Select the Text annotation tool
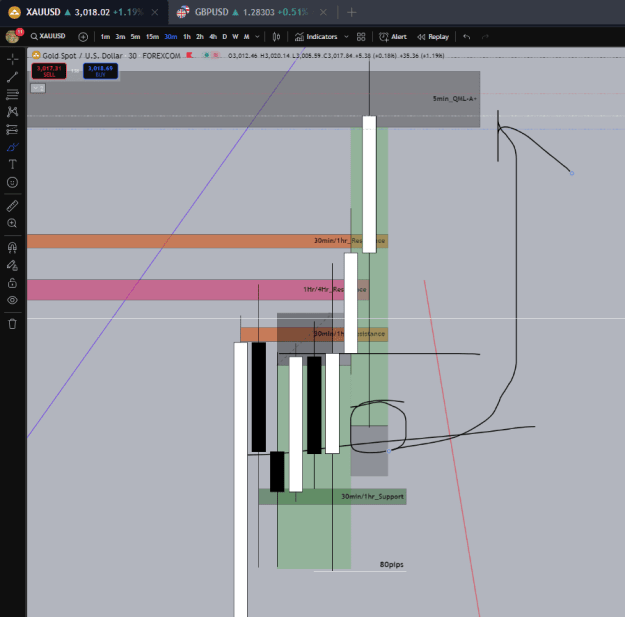Image resolution: width=625 pixels, height=617 pixels. coord(12,164)
